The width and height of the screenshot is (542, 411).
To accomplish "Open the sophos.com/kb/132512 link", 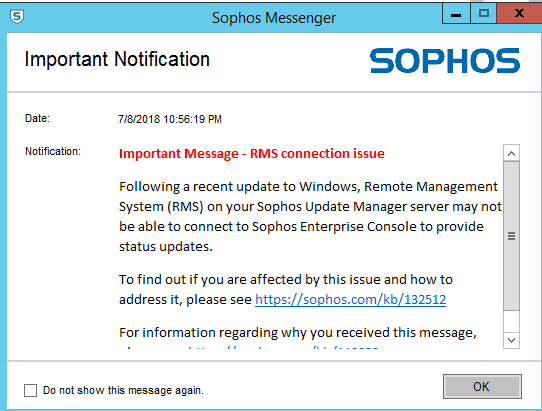I will click(351, 299).
